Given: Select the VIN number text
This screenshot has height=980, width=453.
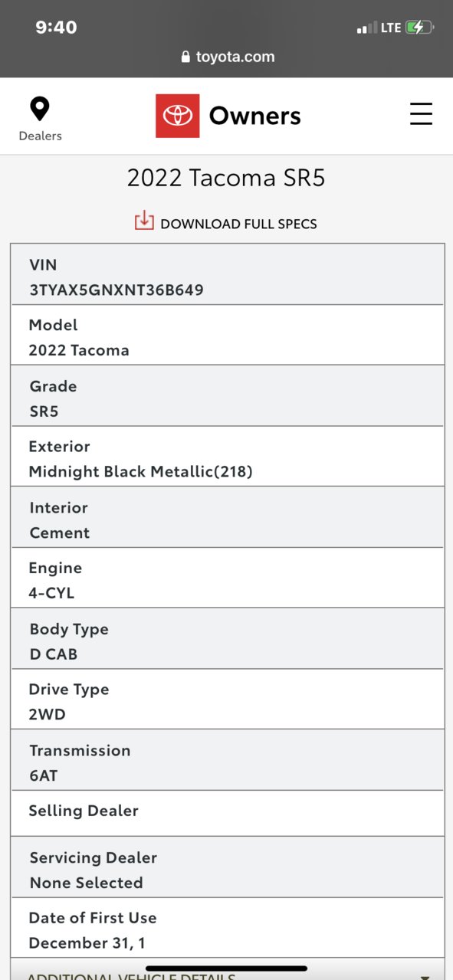Looking at the screenshot, I should click(x=116, y=290).
